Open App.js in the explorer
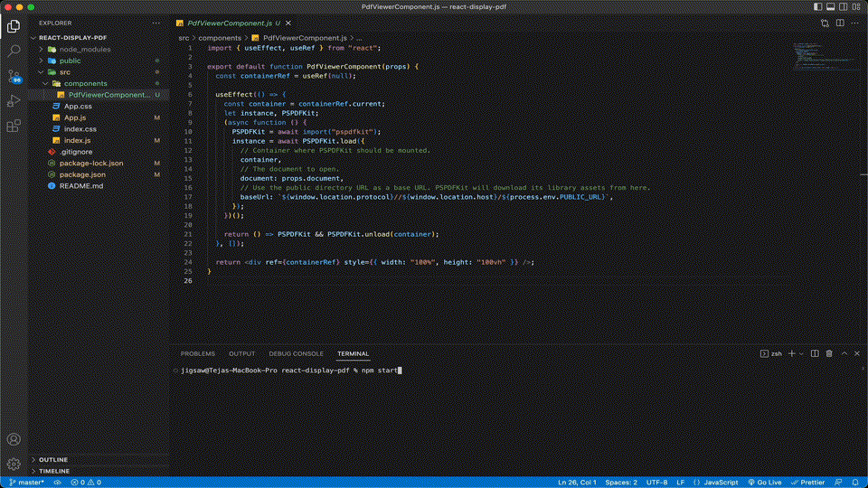Viewport: 868px width, 488px height. tap(75, 117)
